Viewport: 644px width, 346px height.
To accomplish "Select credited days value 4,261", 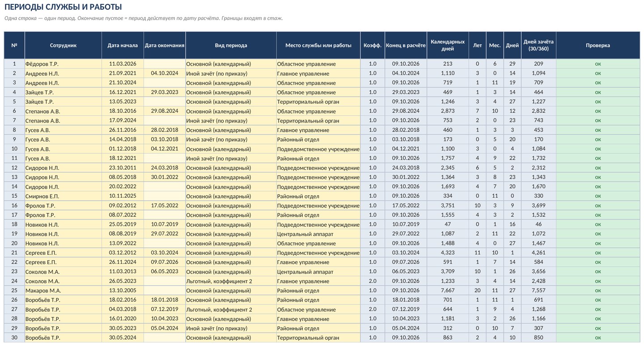I will (538, 253).
